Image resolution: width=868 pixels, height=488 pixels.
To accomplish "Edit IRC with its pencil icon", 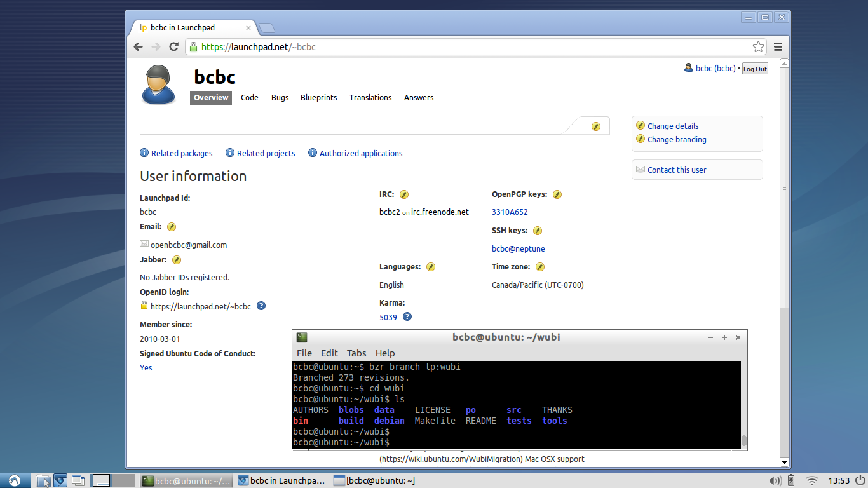I will tap(403, 194).
